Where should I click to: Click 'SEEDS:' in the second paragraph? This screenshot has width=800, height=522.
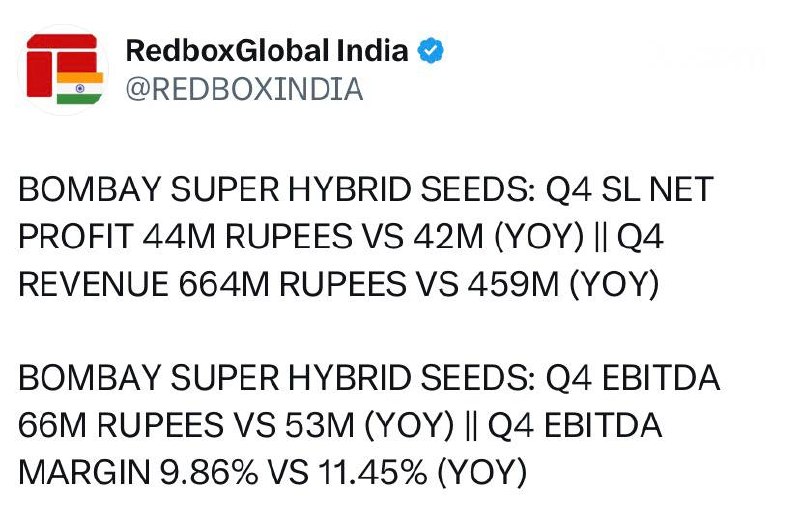click(x=478, y=378)
